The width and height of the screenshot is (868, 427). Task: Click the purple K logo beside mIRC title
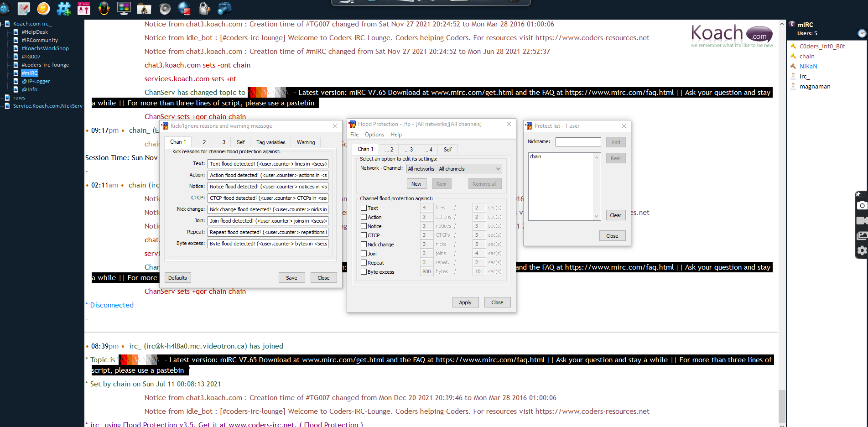(x=792, y=25)
